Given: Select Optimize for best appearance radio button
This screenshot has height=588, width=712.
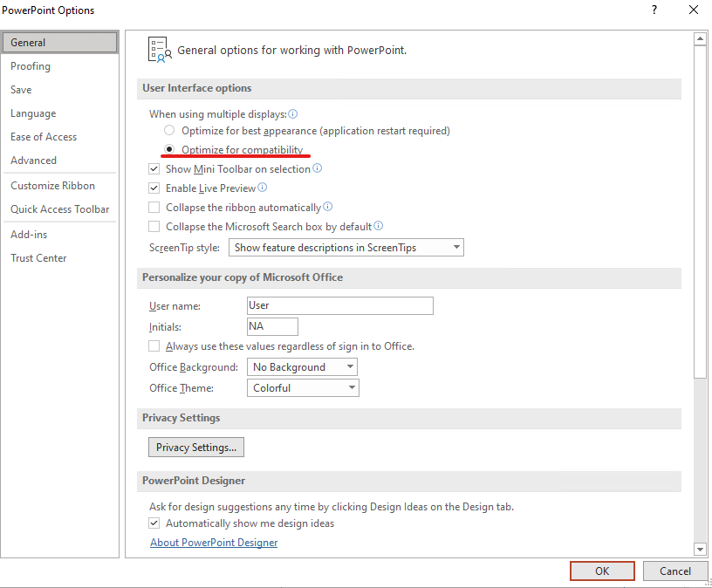Looking at the screenshot, I should 169,131.
